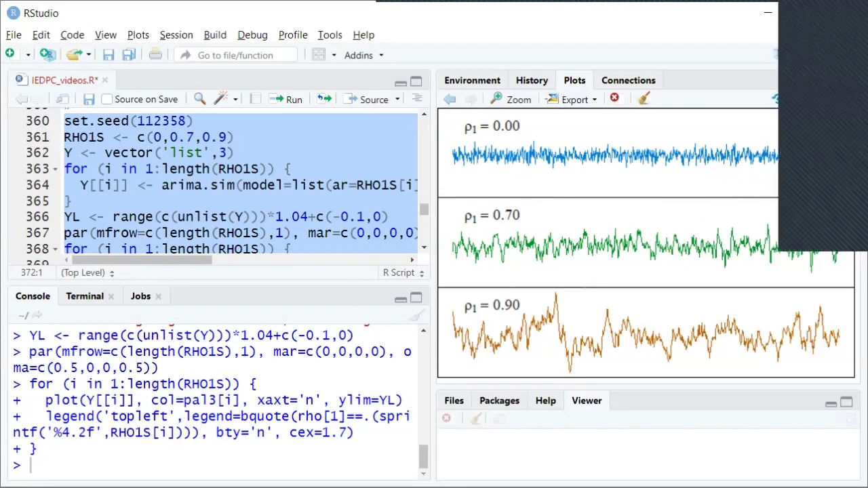
Task: Click the workspace panes grid icon
Action: (x=319, y=55)
